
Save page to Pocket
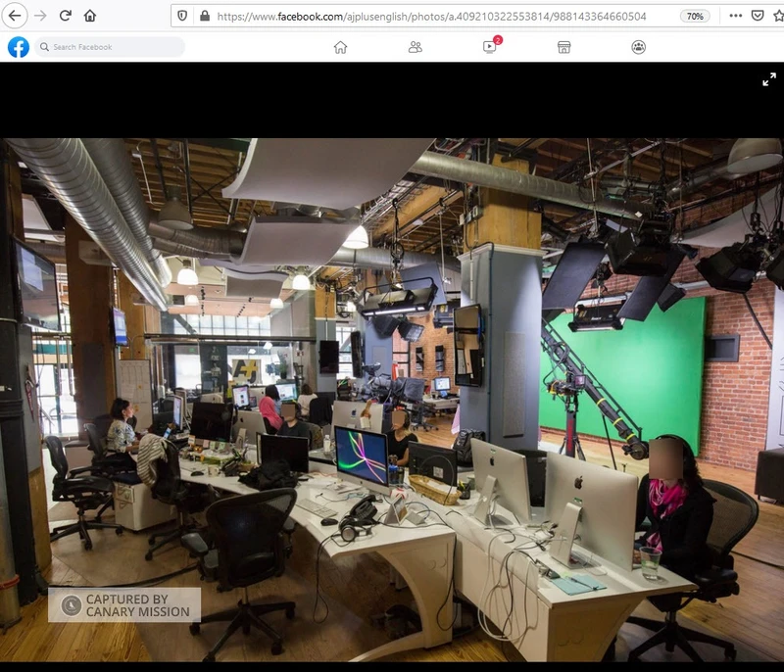(x=758, y=16)
